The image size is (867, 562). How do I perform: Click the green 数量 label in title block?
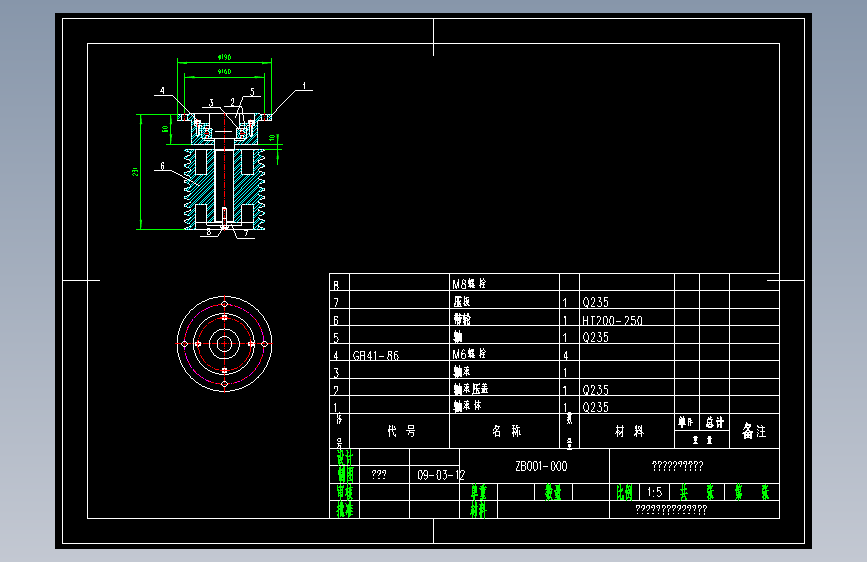(553, 492)
